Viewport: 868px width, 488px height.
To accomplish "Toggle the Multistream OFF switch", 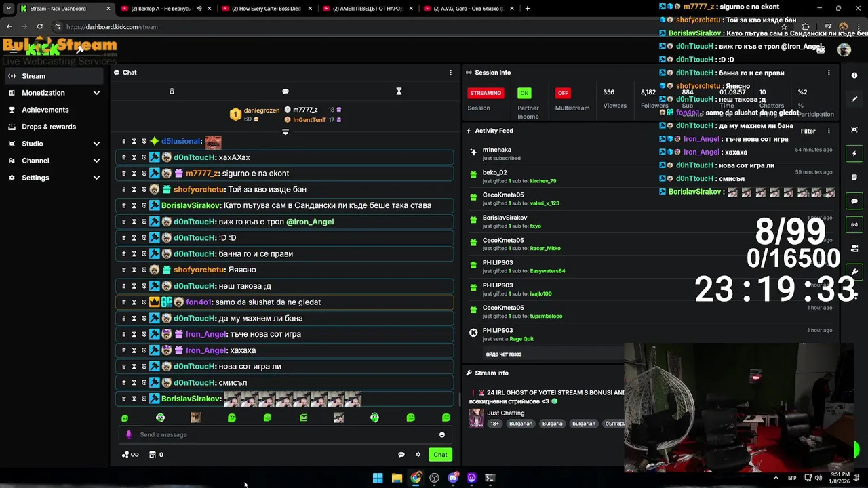I will 563,93.
